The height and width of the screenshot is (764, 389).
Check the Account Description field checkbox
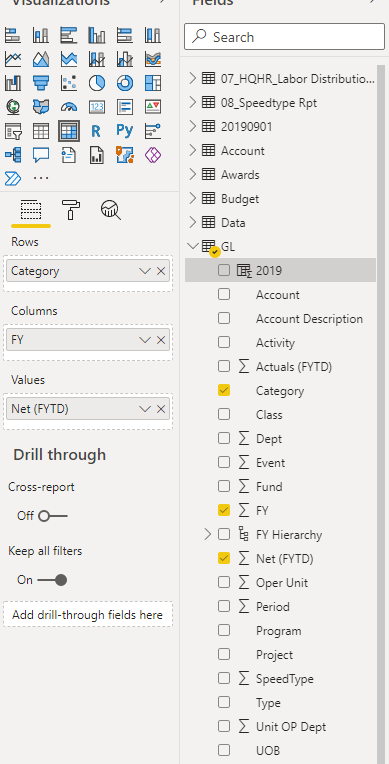pyautogui.click(x=224, y=318)
